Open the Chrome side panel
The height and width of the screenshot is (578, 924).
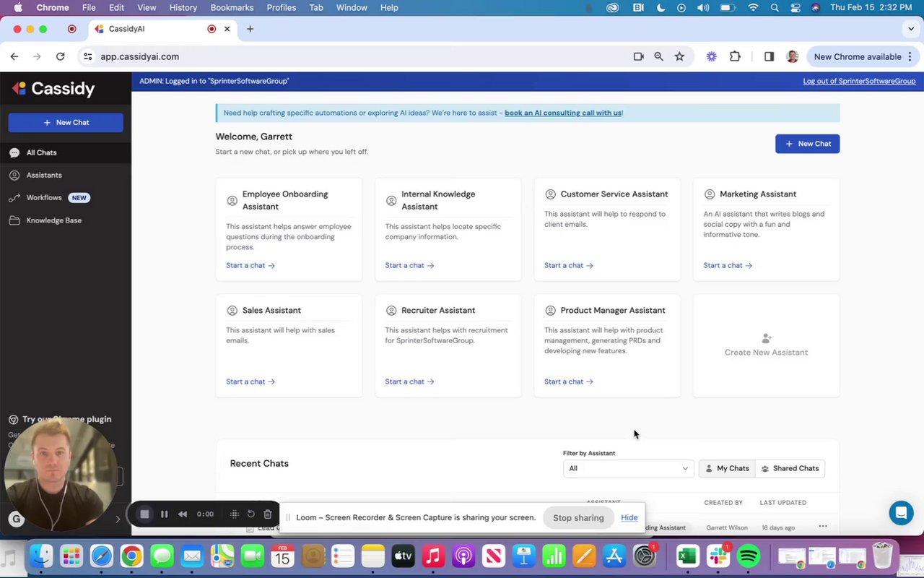[x=769, y=56]
